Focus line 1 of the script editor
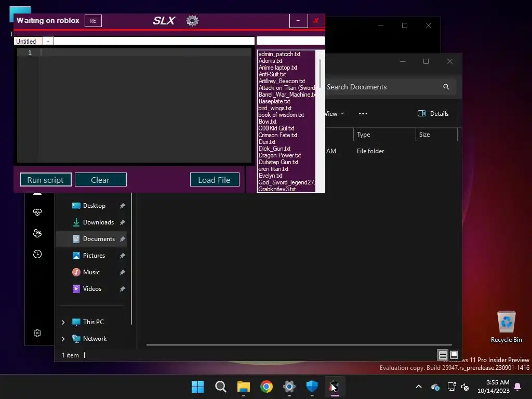Image resolution: width=532 pixels, height=399 pixels. [146, 52]
